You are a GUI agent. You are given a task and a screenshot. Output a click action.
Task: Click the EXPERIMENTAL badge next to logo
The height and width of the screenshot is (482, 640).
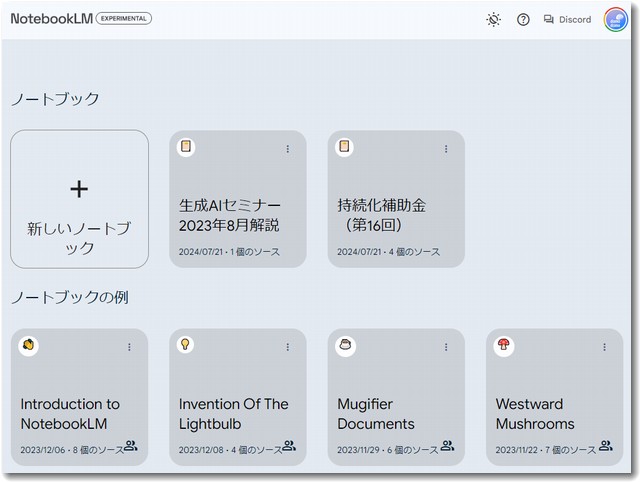(x=124, y=18)
